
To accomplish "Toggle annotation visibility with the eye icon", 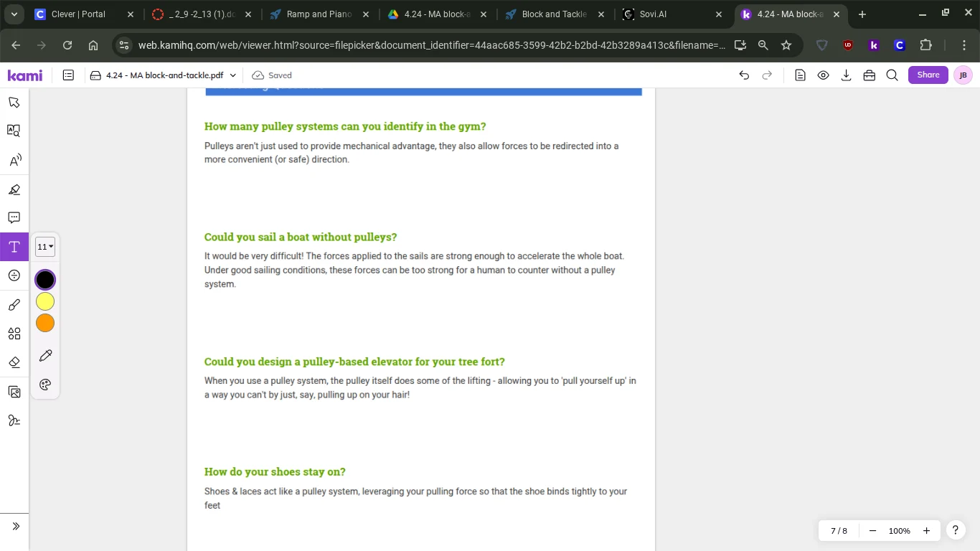I will [823, 75].
